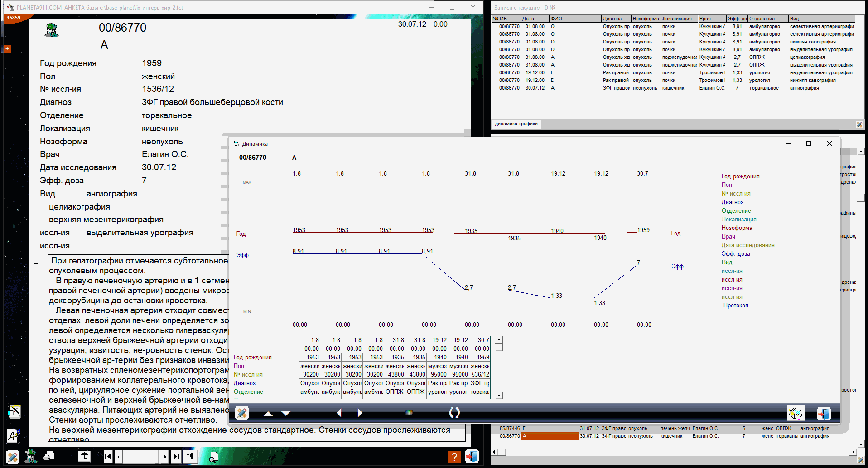868x468 pixels.
Task: Open the color spectrum swatch in Динамика toolbar
Action: tap(409, 412)
